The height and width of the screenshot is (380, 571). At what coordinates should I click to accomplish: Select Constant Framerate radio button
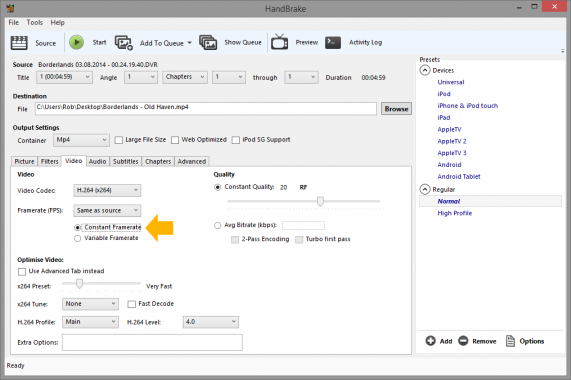pyautogui.click(x=78, y=227)
